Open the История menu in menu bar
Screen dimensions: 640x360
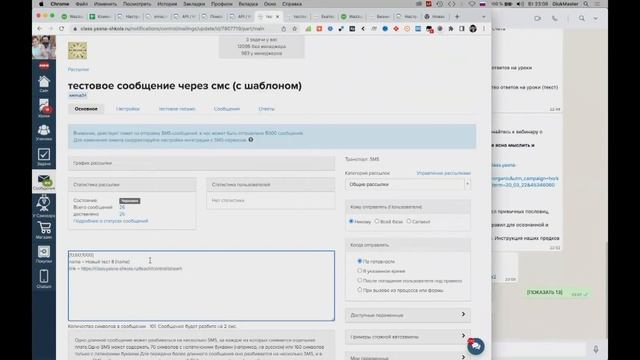(167, 4)
